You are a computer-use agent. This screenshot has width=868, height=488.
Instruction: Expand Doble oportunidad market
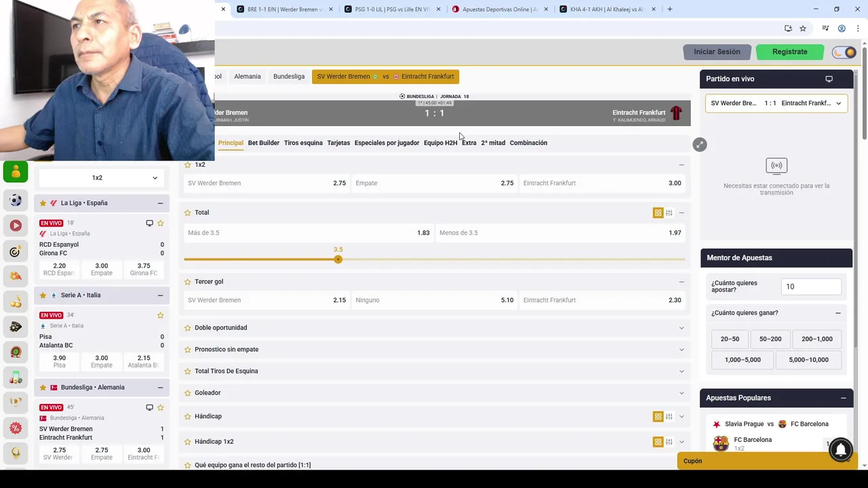[682, 328]
